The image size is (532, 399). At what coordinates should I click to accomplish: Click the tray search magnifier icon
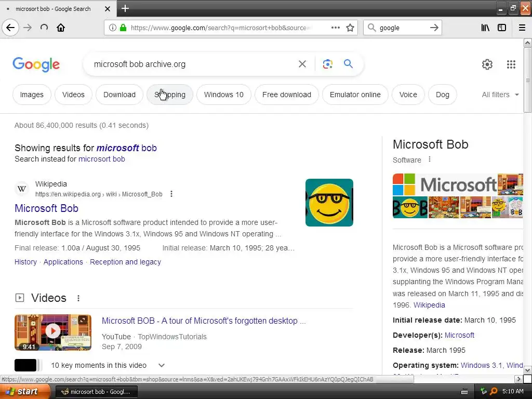494,391
